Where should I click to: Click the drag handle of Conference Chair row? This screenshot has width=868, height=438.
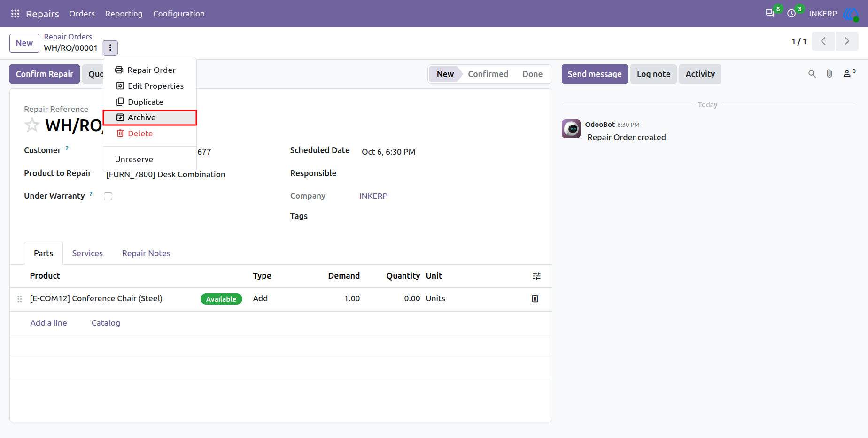[x=20, y=299]
